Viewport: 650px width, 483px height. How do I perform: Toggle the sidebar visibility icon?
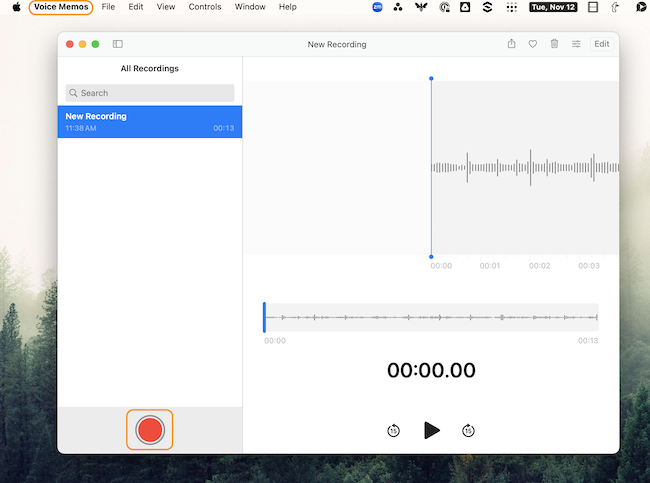(118, 44)
